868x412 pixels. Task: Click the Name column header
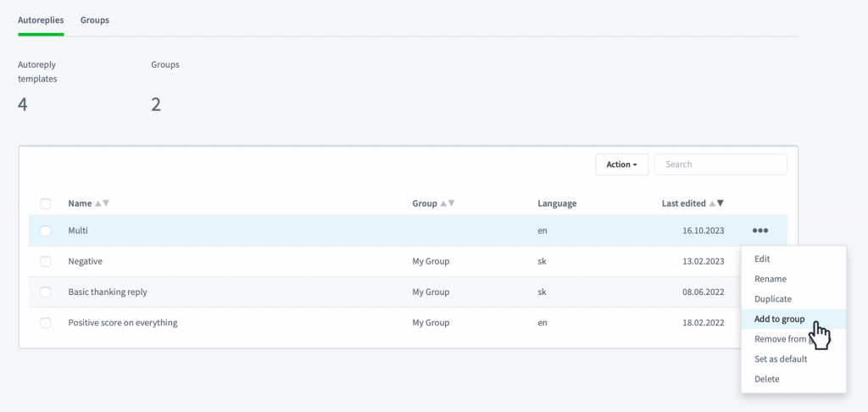[80, 203]
